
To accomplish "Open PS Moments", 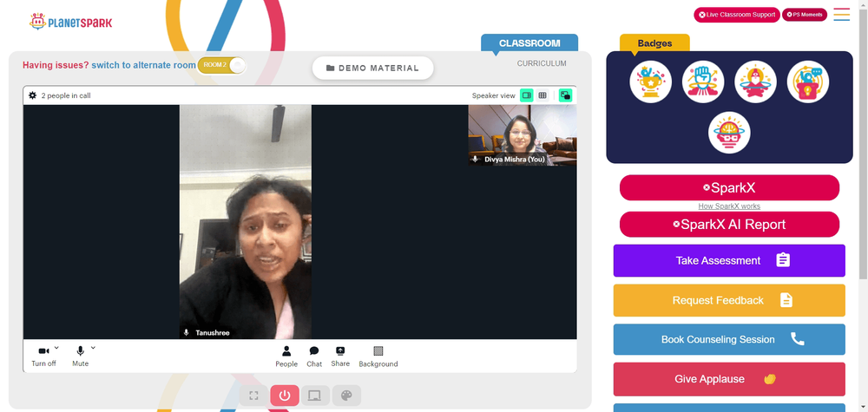I will pos(805,15).
